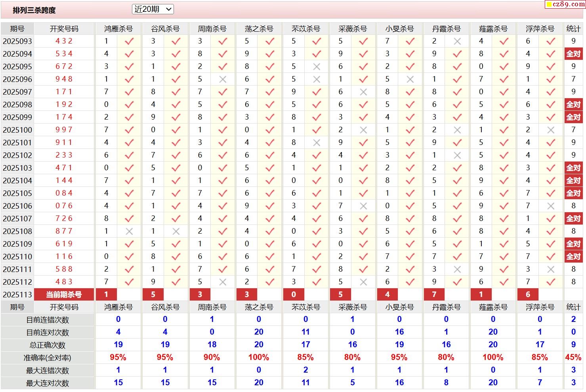This screenshot has height=392, width=586.
Task: Click the gray X in 丹霞杀号 for row 2025100
Action: pyautogui.click(x=457, y=130)
